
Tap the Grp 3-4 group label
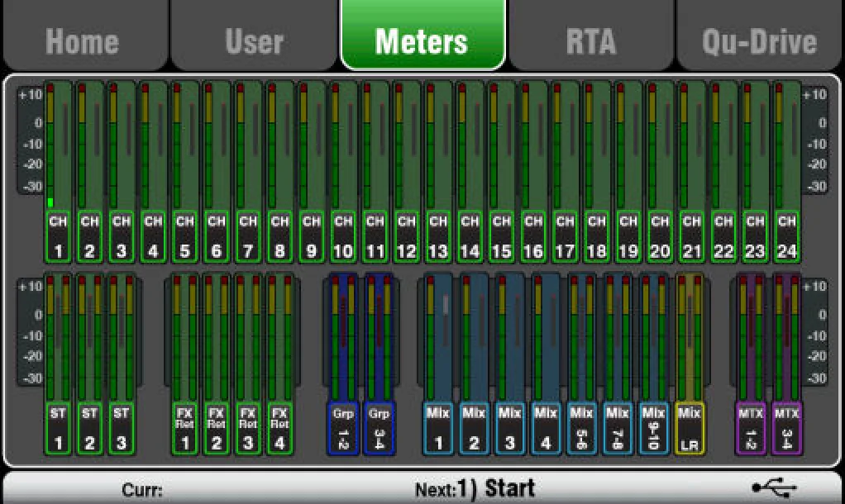380,429
